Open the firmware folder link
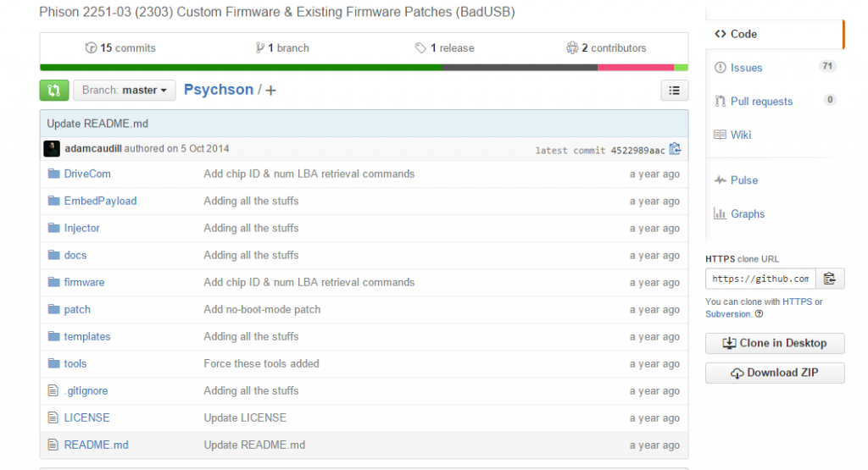868x470 pixels. 84,283
